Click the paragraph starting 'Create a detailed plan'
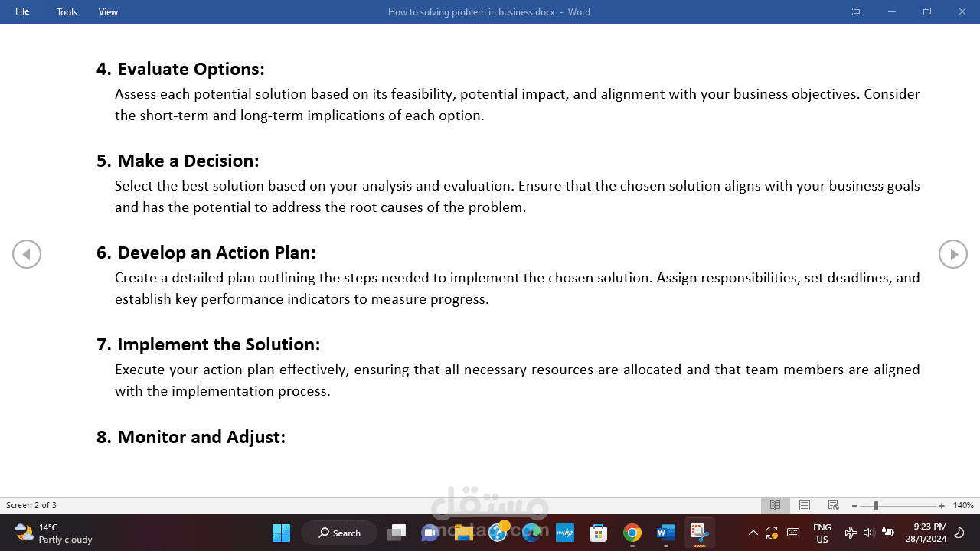Image resolution: width=980 pixels, height=551 pixels. (518, 289)
